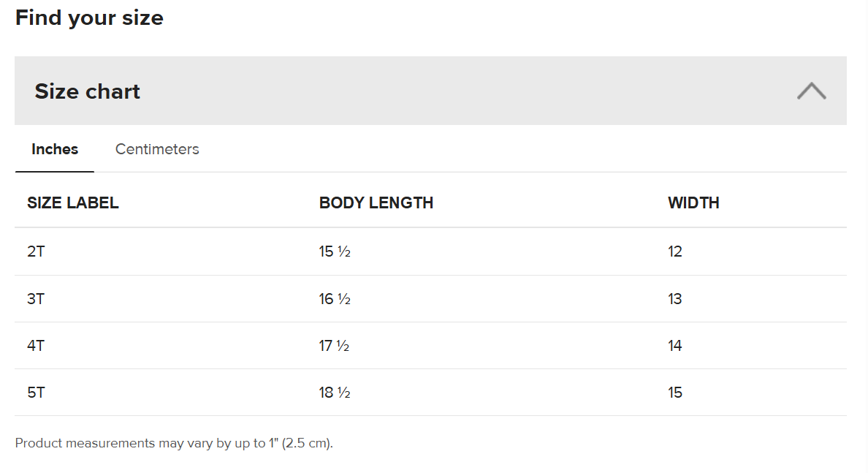Image resolution: width=868 pixels, height=473 pixels.
Task: Select the 5T size label cell
Action: pyautogui.click(x=36, y=393)
